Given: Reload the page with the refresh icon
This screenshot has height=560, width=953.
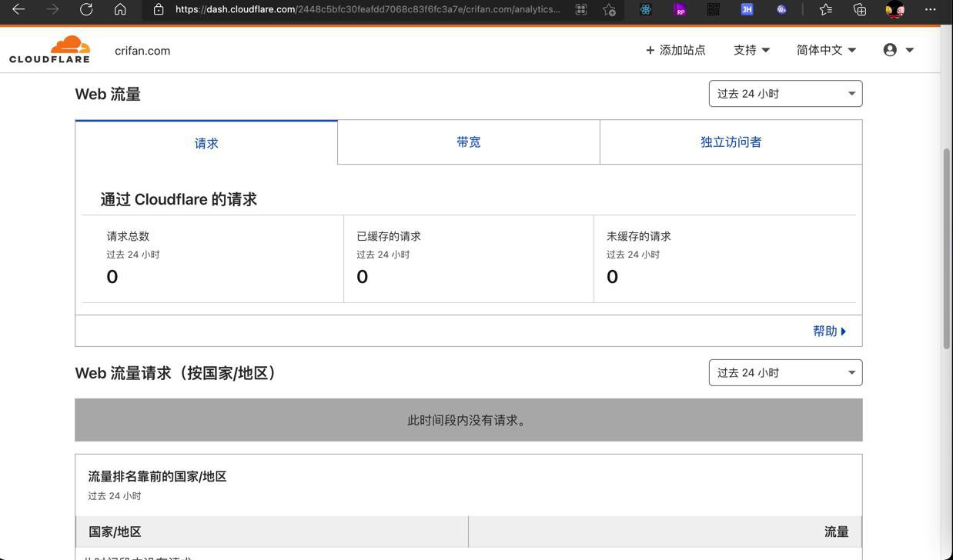Looking at the screenshot, I should 86,9.
